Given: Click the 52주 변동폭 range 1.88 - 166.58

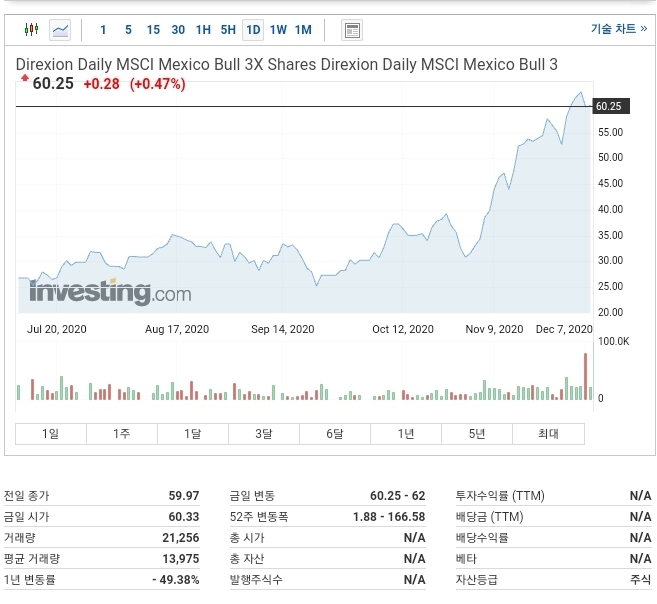Looking at the screenshot, I should (x=389, y=516).
